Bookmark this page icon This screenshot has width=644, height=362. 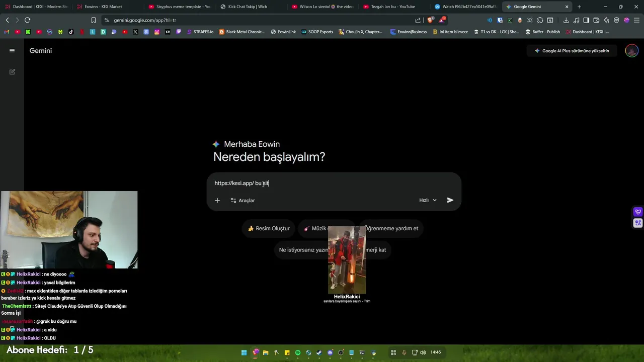94,20
